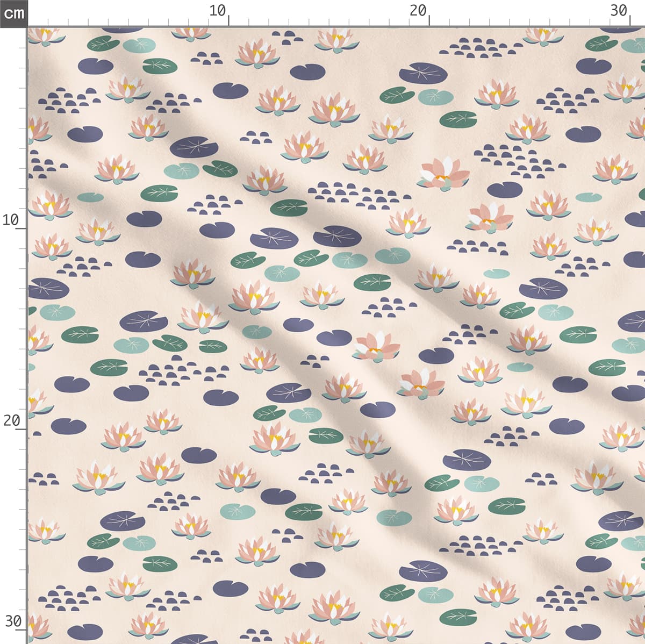
Task: Click the lotus flower just above left ruler's 10
Action: point(49,205)
